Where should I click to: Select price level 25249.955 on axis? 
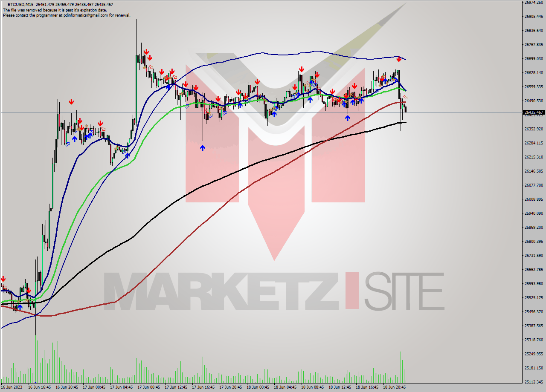(534, 354)
